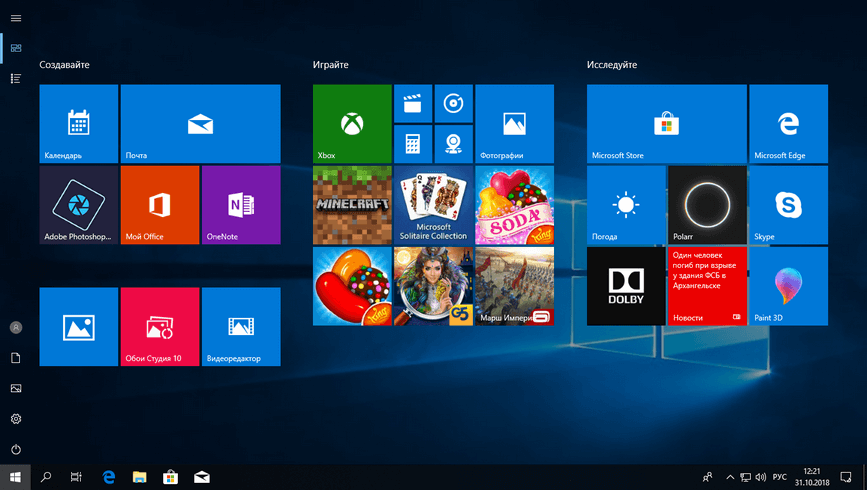
Task: Launch the Paint 3D tile
Action: [788, 286]
